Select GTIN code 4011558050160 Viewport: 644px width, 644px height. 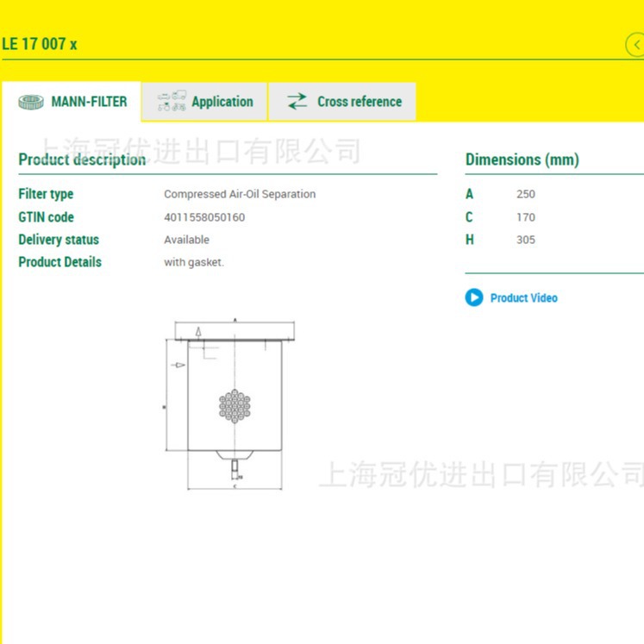point(204,217)
